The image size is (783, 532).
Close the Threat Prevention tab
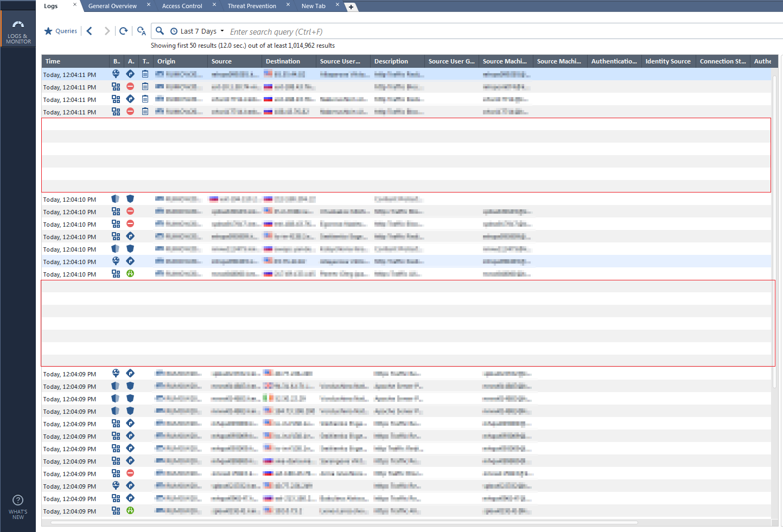(x=288, y=5)
